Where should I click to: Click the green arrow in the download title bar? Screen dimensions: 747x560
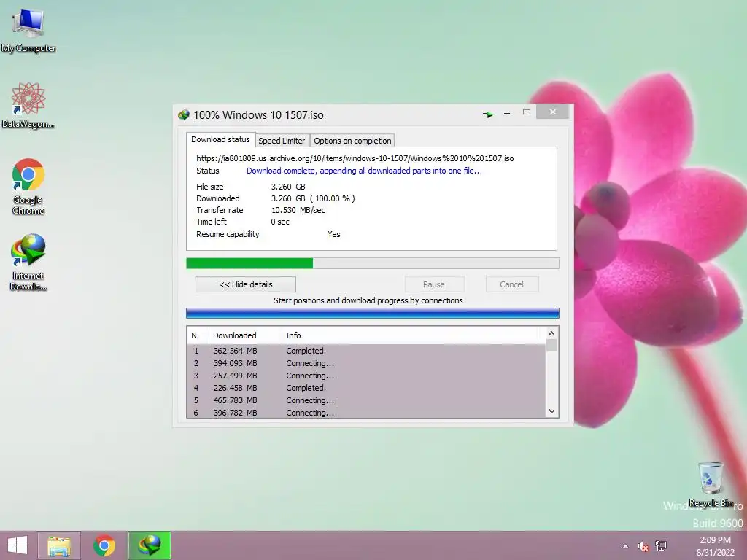pyautogui.click(x=487, y=114)
